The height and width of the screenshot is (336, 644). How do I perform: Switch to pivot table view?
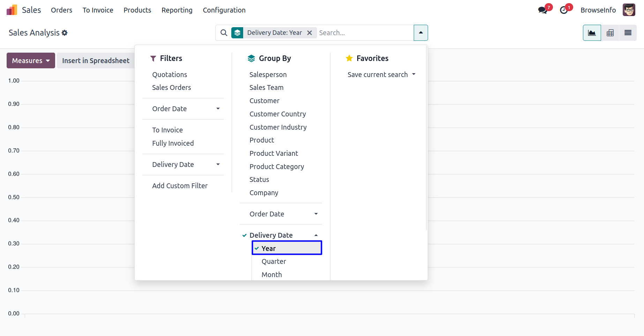coord(610,33)
